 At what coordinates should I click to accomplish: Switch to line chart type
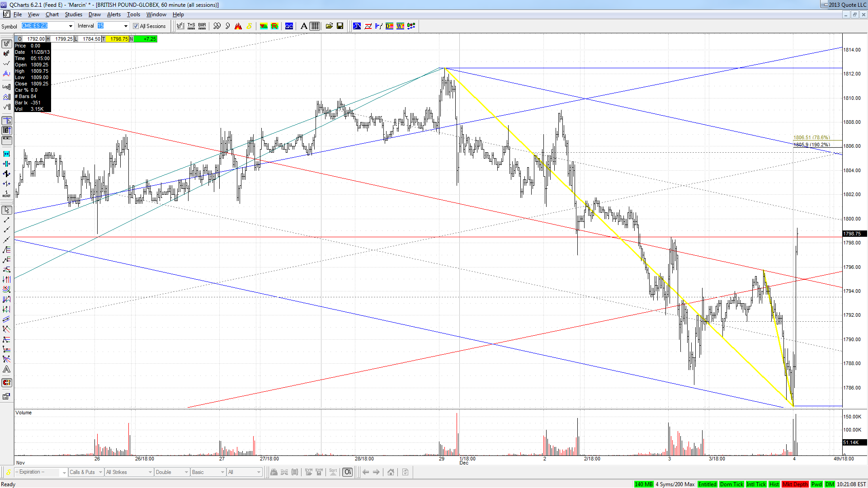(x=6, y=63)
